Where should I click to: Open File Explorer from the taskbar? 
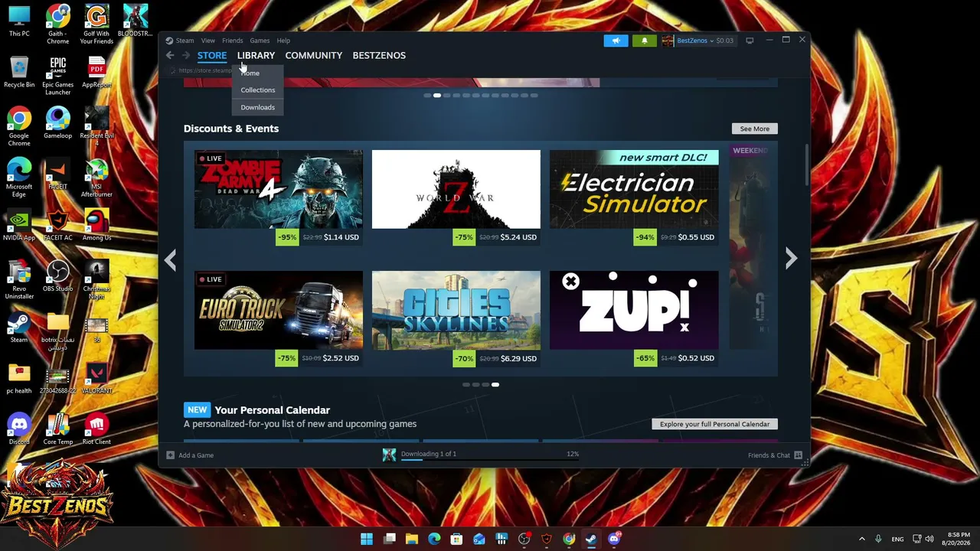click(412, 539)
